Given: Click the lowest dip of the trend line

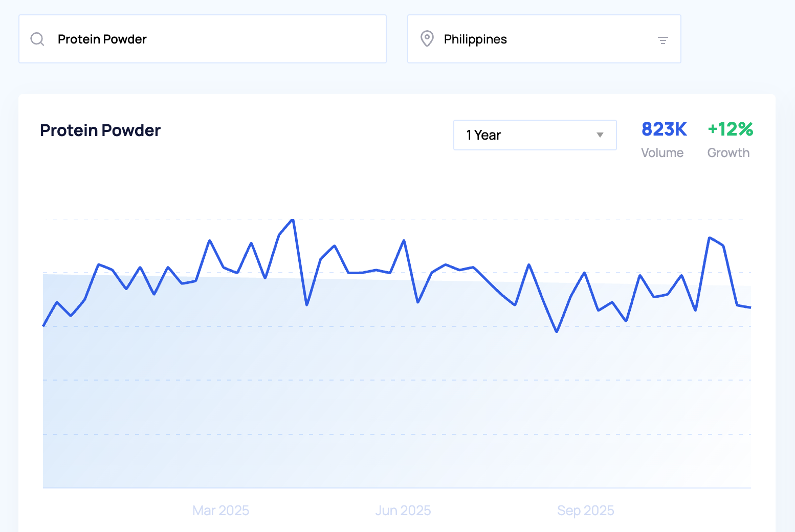Looking at the screenshot, I should (557, 332).
